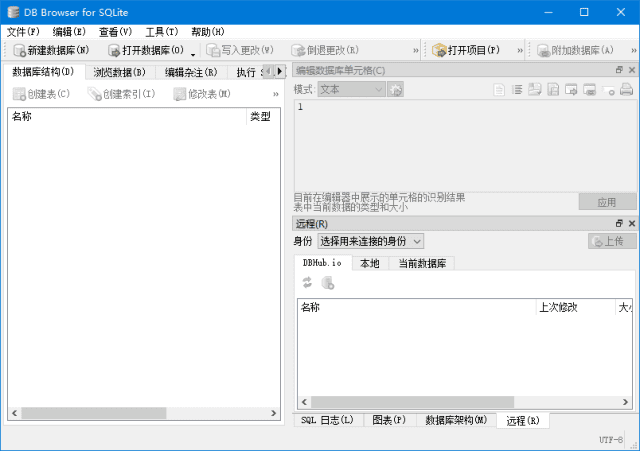Viewport: 640px width, 451px height.
Task: Click Create Table (创建表) button
Action: 41,94
